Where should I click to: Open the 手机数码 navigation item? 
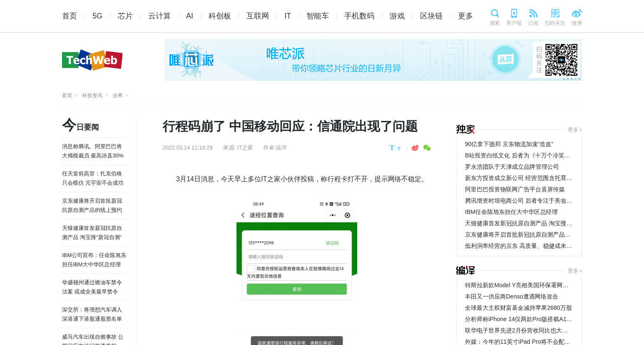pyautogui.click(x=359, y=16)
